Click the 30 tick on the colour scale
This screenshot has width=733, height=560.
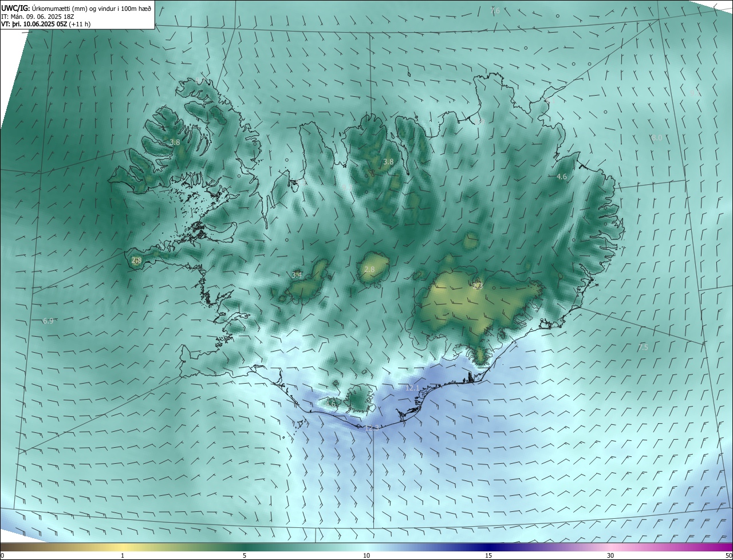pyautogui.click(x=610, y=555)
